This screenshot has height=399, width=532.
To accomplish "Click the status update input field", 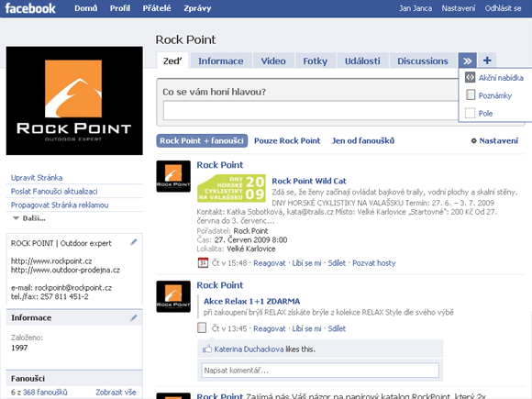I will pyautogui.click(x=310, y=111).
